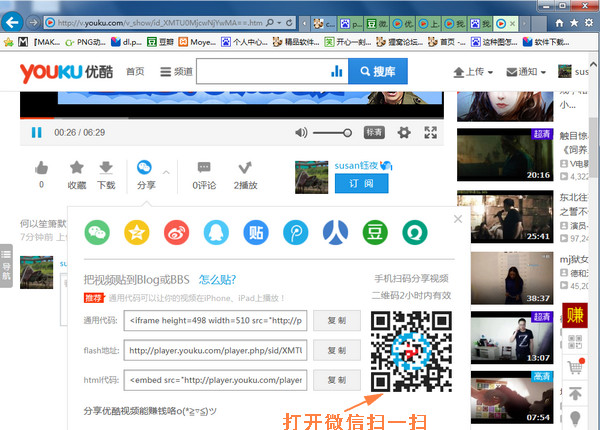Refresh the page in the address bar
Image resolution: width=600 pixels, height=430 pixels.
(x=289, y=23)
